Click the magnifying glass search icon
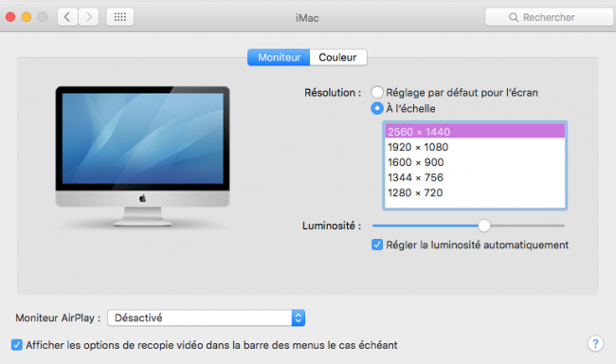Image resolution: width=616 pixels, height=364 pixels. click(514, 17)
